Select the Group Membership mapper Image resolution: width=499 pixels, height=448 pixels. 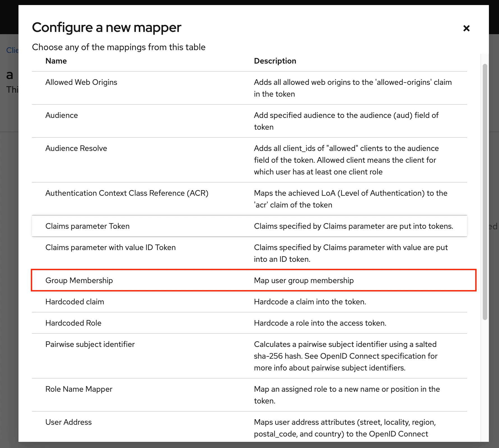79,280
